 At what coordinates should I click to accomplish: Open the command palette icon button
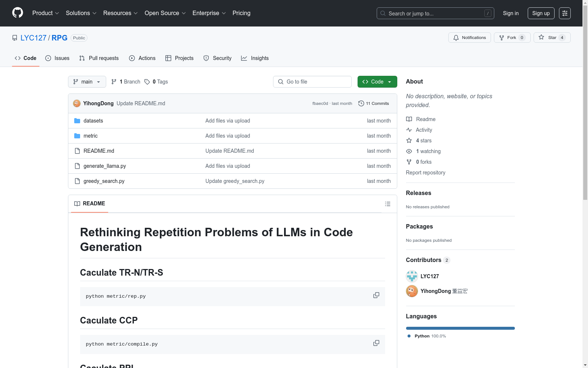pyautogui.click(x=564, y=13)
